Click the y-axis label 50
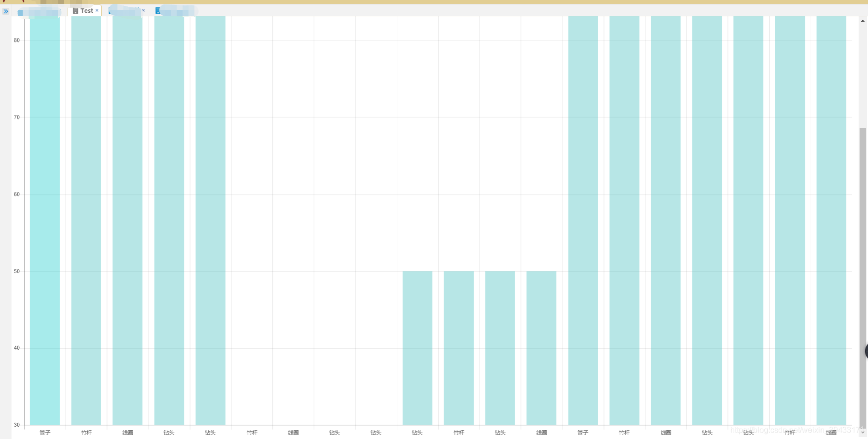The height and width of the screenshot is (439, 868). pos(17,271)
